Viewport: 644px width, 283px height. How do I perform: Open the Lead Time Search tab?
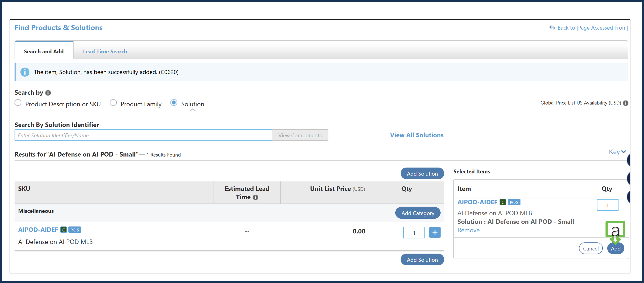click(x=105, y=52)
